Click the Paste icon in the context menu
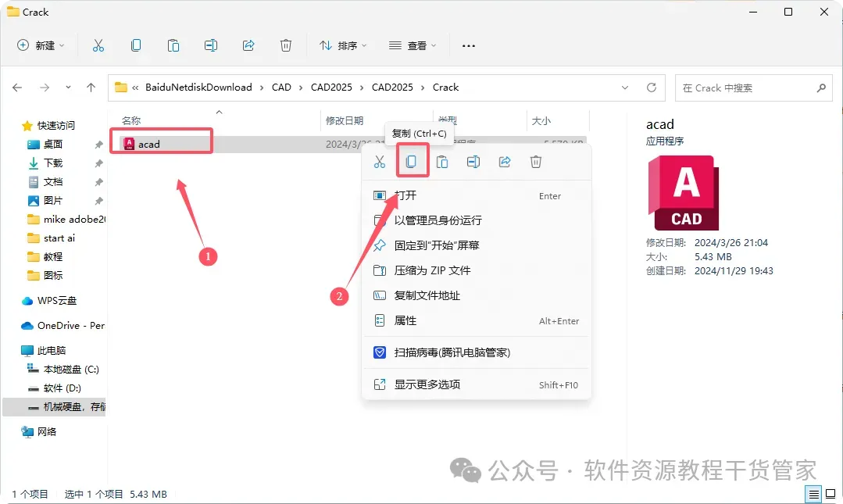Screen dimensions: 843x504 [x=442, y=162]
